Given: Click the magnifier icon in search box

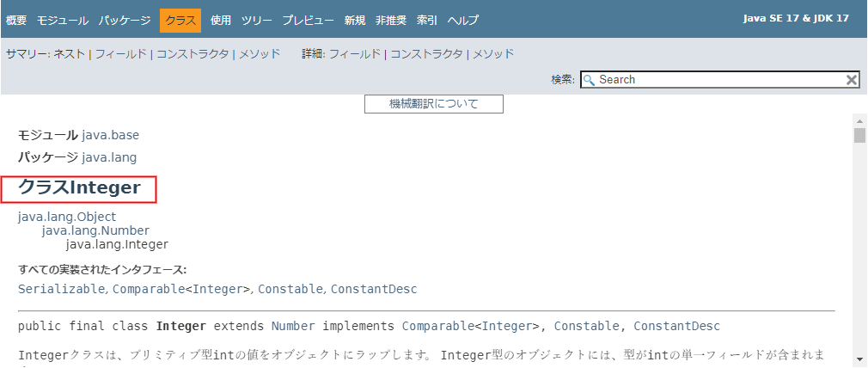Looking at the screenshot, I should (x=589, y=79).
